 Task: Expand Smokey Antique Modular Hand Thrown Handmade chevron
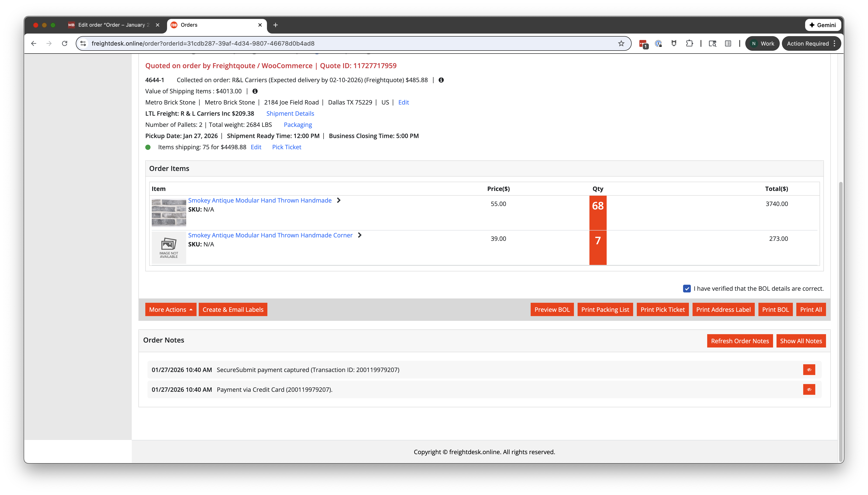coord(339,200)
